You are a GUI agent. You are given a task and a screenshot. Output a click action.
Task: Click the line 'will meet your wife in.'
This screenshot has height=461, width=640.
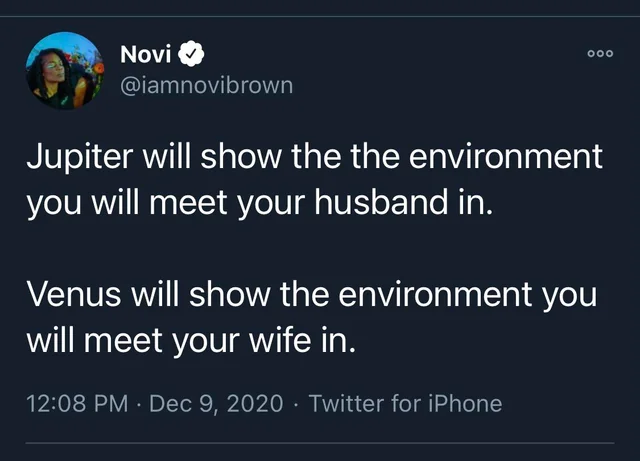pos(190,342)
